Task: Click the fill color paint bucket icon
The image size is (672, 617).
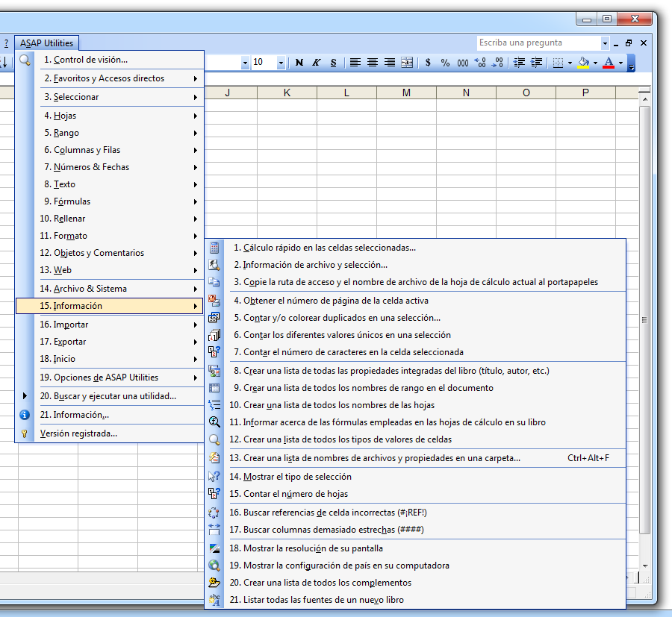Action: [584, 63]
